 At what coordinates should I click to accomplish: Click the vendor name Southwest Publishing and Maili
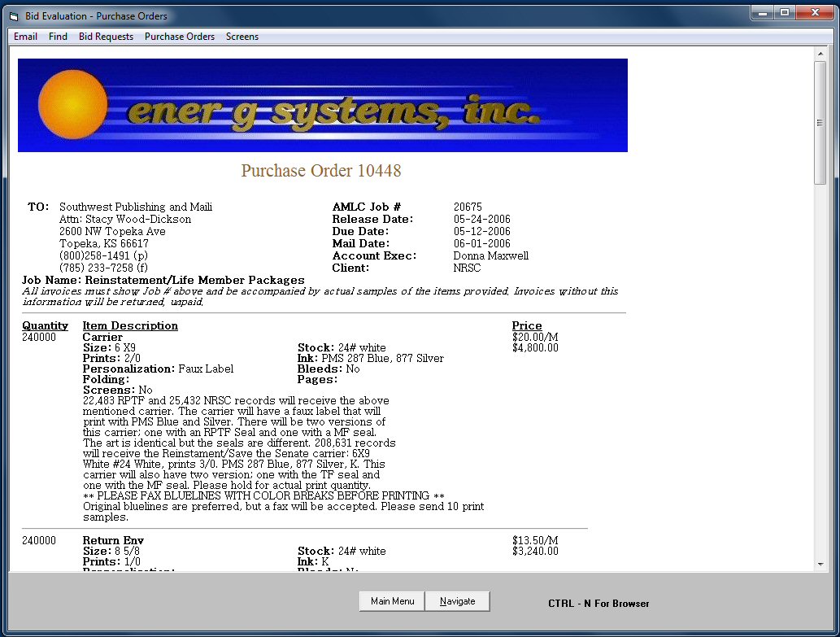pos(136,207)
